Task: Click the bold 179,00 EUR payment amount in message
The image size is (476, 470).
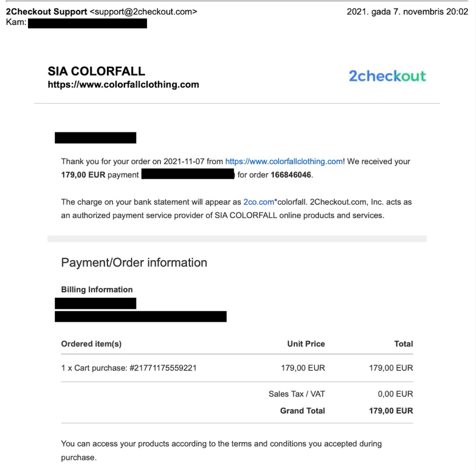Action: click(x=83, y=175)
